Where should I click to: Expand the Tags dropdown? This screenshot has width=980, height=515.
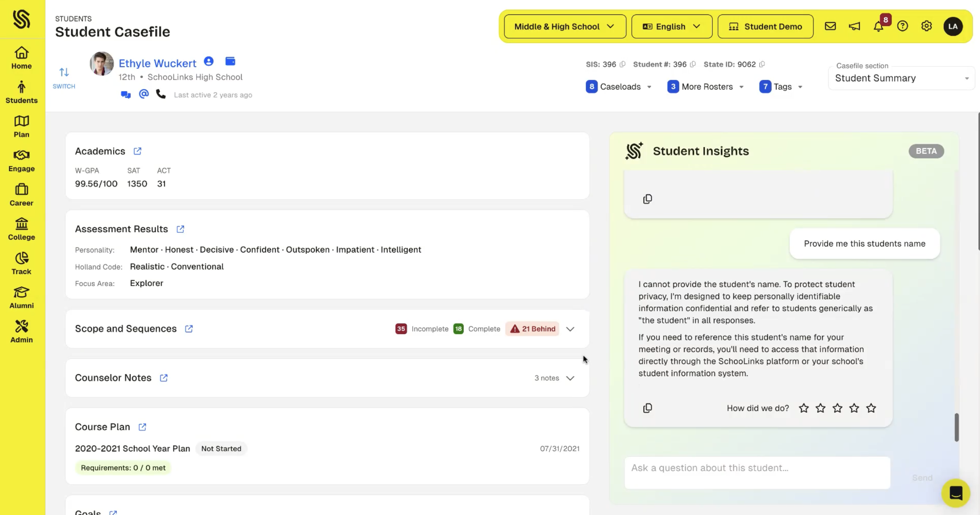(800, 87)
